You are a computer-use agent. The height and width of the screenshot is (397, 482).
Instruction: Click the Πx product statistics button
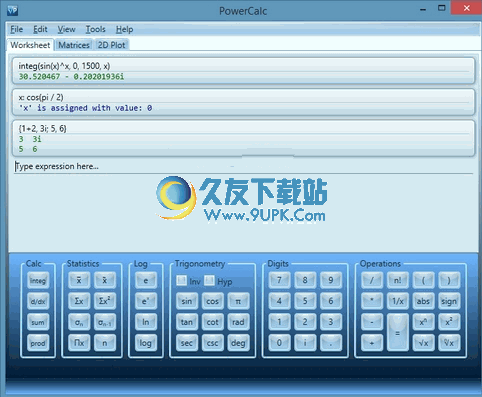pyautogui.click(x=79, y=343)
